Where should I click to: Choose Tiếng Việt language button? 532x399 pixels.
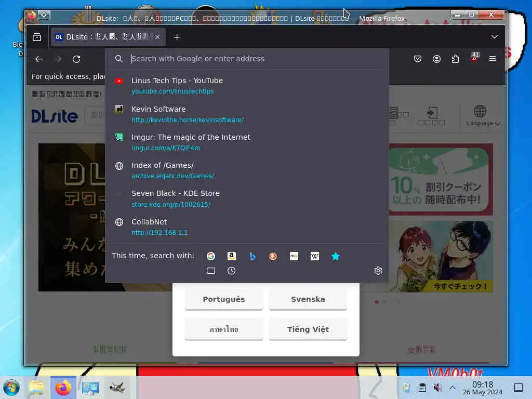click(308, 329)
